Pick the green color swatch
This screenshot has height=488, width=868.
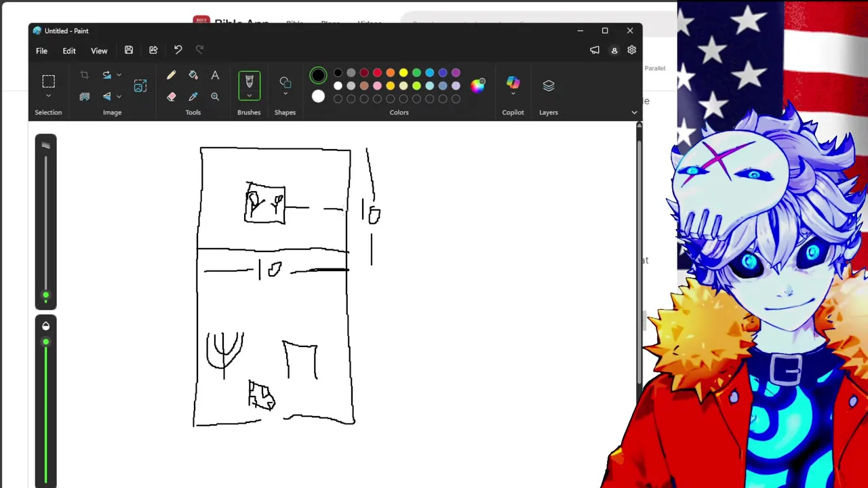coord(416,73)
